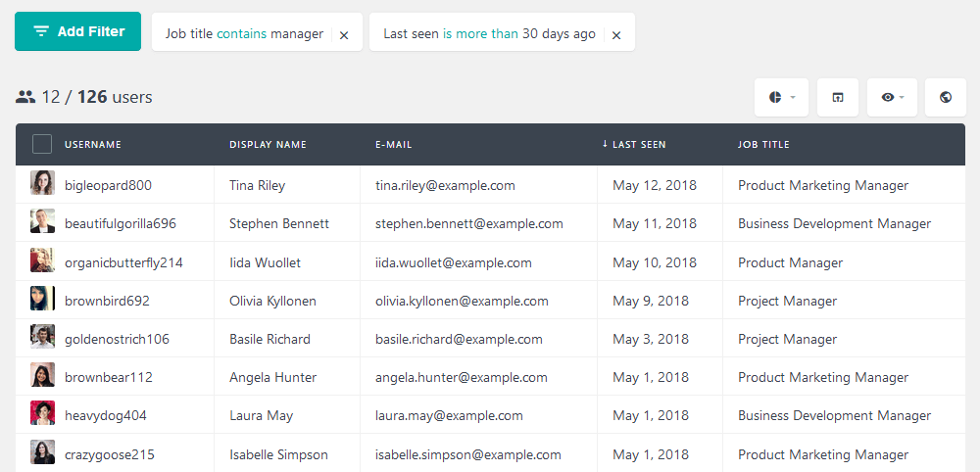Open organicbutterfly214 user avatar
This screenshot has height=472, width=980.
pyautogui.click(x=42, y=260)
